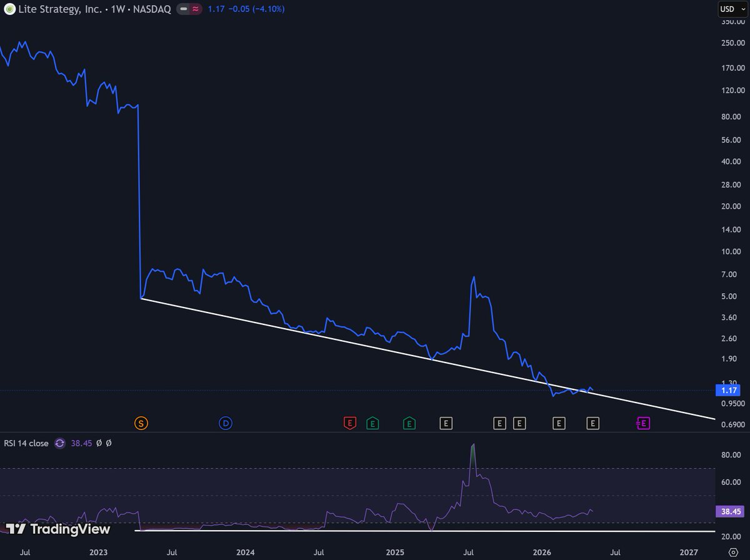
Task: Click the 10.00 price axis label
Action: pyautogui.click(x=730, y=252)
